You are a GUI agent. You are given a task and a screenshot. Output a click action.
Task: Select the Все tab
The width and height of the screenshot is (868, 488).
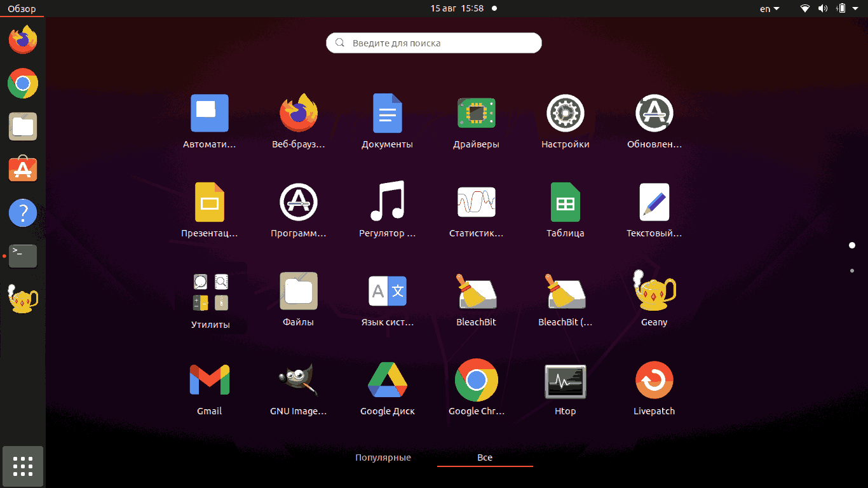pos(485,457)
